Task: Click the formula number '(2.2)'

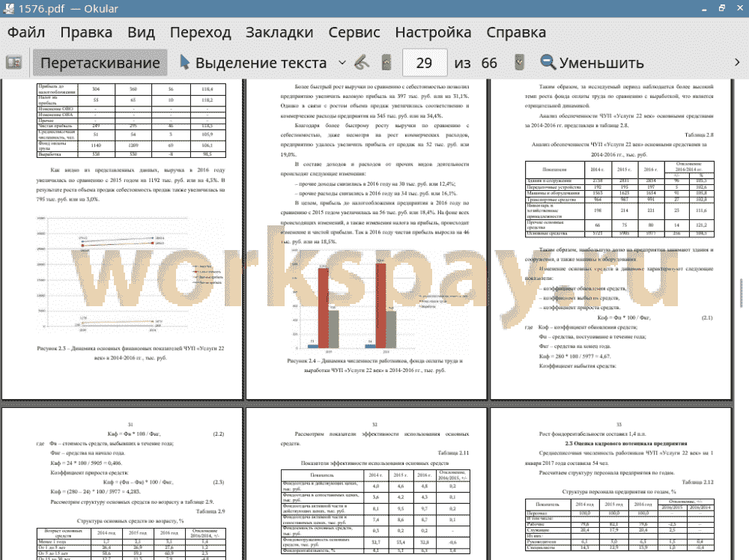Action: pyautogui.click(x=218, y=434)
